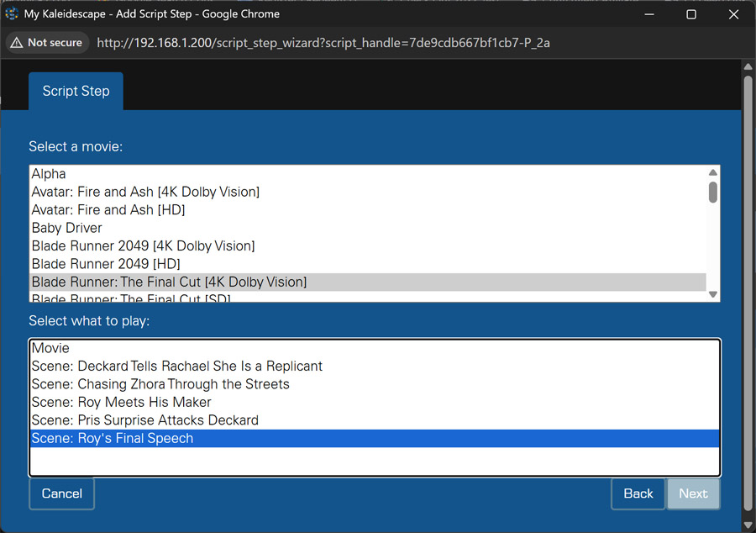Choose Movie in the play list
This screenshot has height=533, width=756.
[375, 348]
